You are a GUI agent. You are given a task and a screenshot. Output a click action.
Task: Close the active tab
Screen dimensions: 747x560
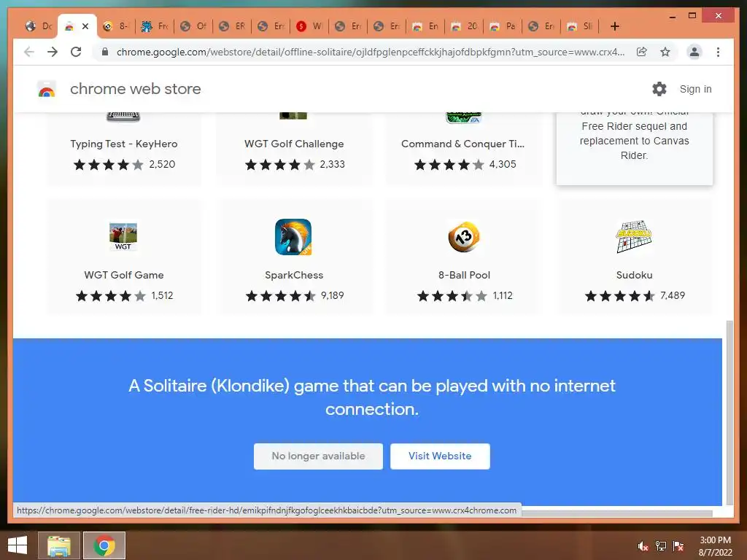click(85, 26)
